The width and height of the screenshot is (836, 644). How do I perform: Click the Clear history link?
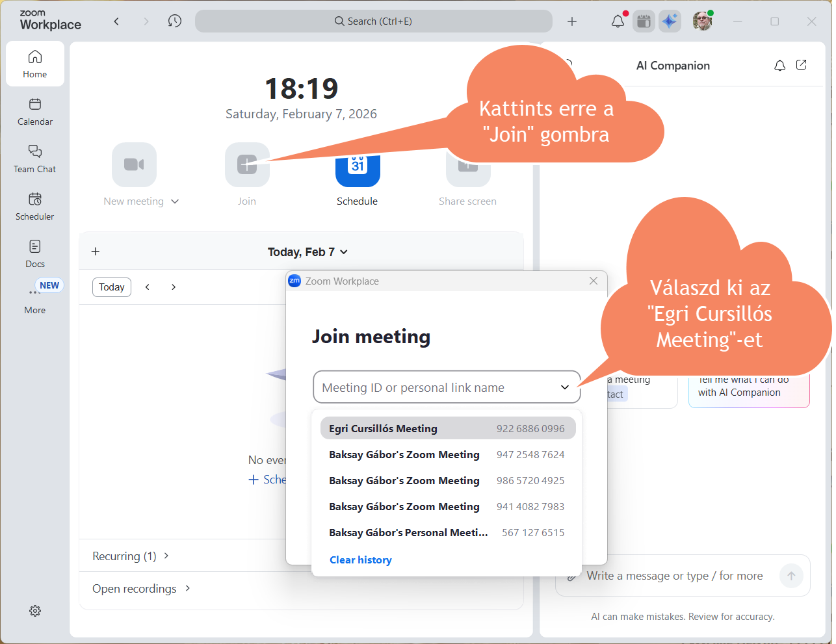coord(361,560)
